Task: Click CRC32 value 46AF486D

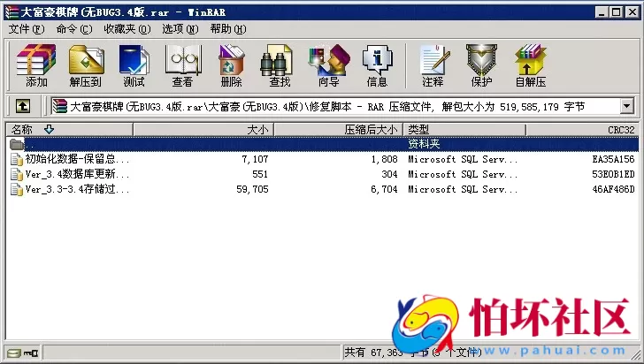Action: click(613, 190)
